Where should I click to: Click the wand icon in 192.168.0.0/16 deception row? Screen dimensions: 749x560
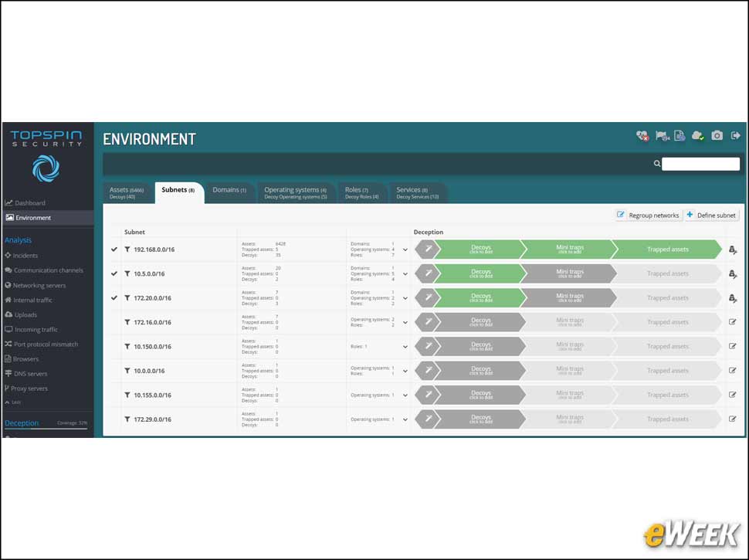pos(429,249)
